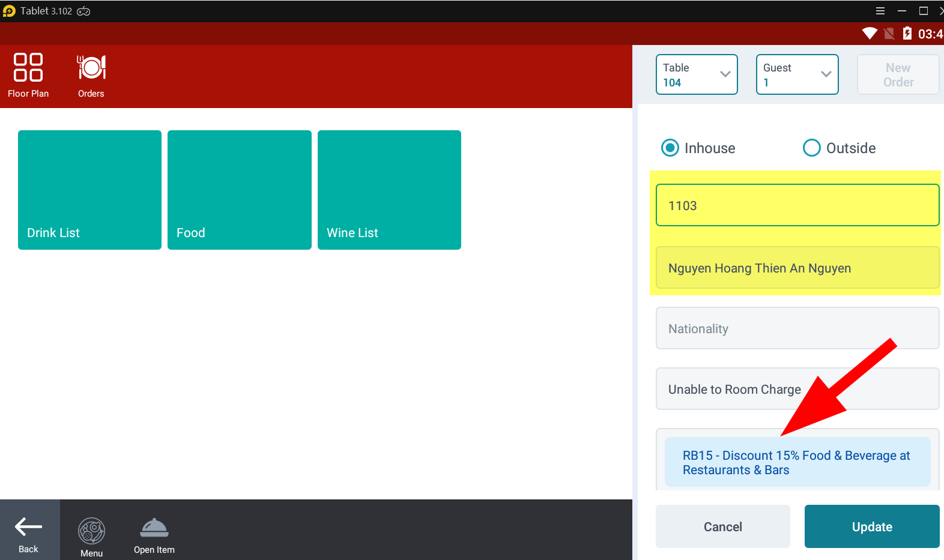
Task: Open the Floor Plan view
Action: click(x=28, y=76)
